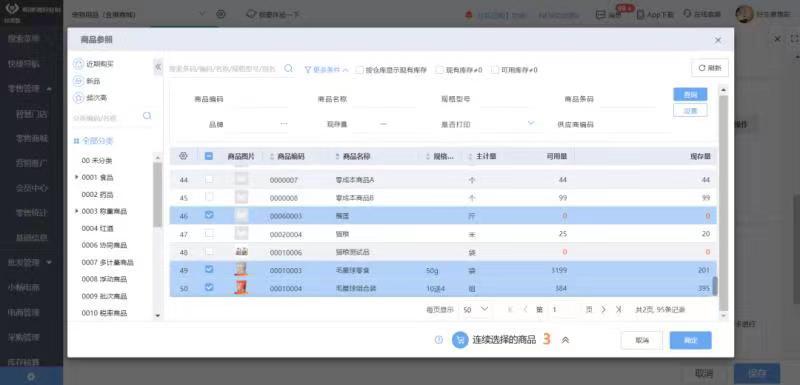Click the 保存 button behind the dialog
Viewport: 800px width, 385px height.
click(x=757, y=373)
